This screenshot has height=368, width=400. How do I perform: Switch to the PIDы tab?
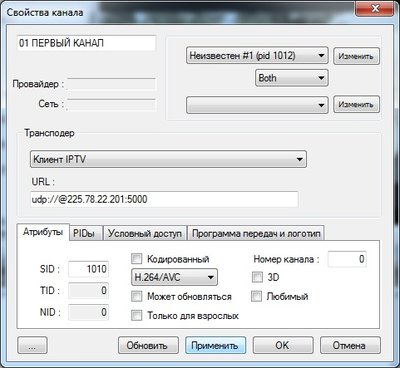pos(86,233)
